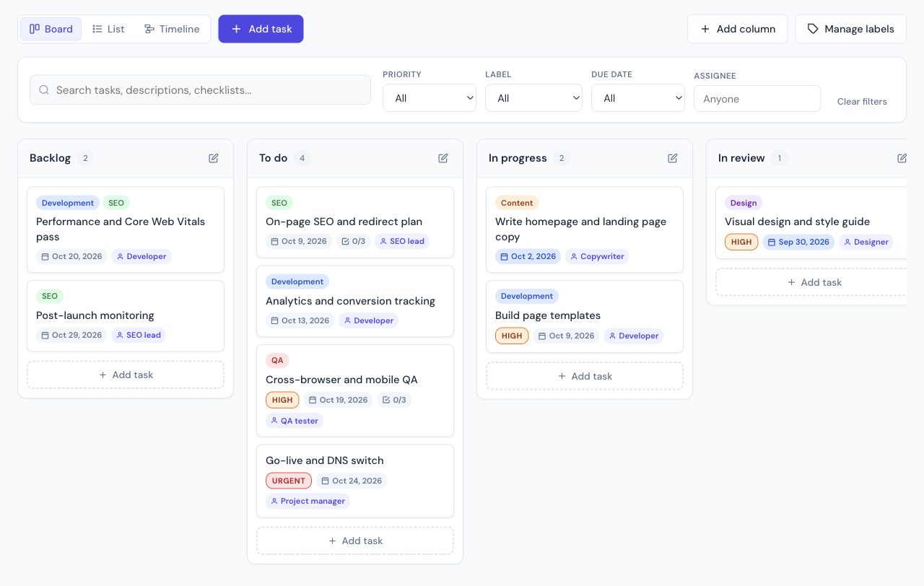This screenshot has height=586, width=924.
Task: Click the HIGH badge on Build page templates
Action: coord(512,336)
